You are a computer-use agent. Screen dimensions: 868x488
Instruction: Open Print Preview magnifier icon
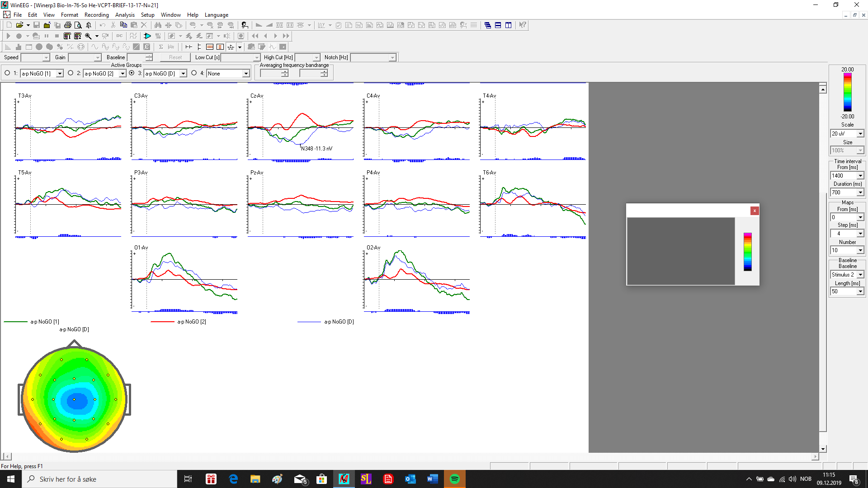click(x=78, y=25)
